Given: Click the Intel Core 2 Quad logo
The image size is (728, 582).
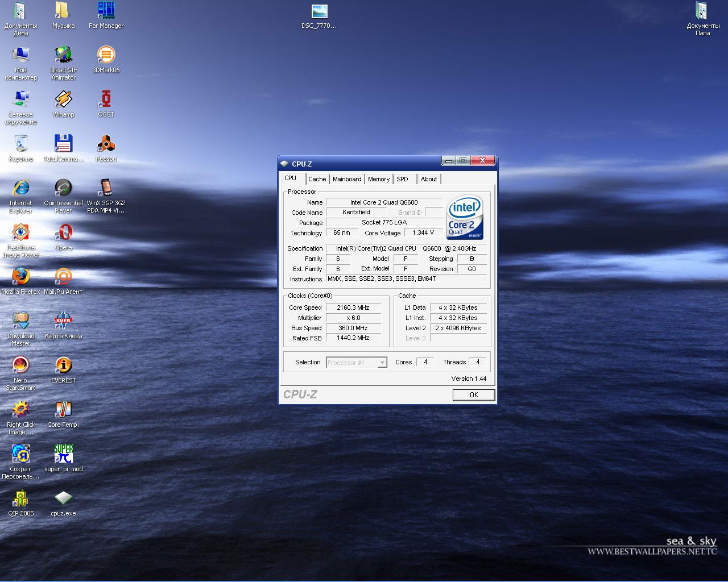Looking at the screenshot, I should tap(465, 217).
